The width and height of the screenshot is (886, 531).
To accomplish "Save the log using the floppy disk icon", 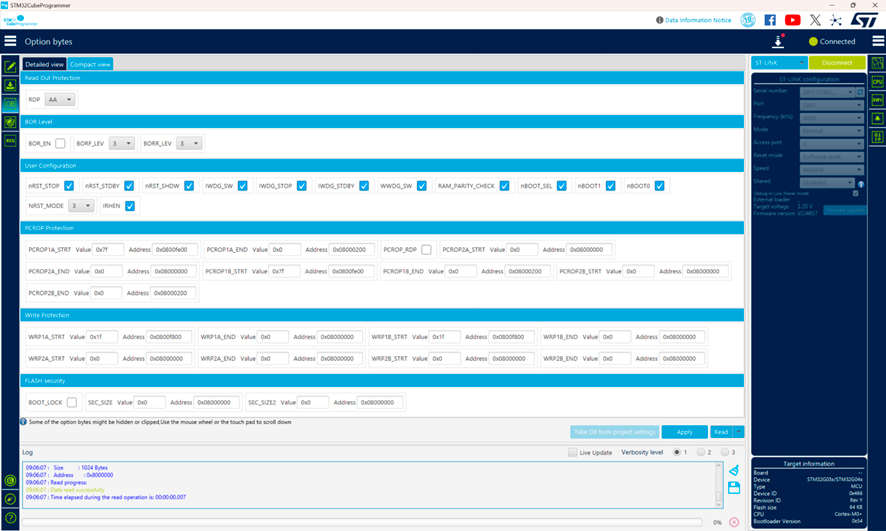I will click(x=734, y=487).
